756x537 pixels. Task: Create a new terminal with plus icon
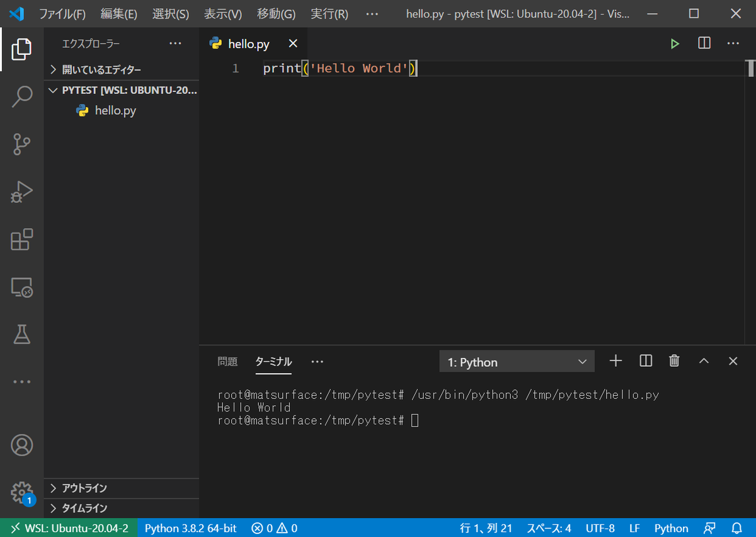(616, 361)
